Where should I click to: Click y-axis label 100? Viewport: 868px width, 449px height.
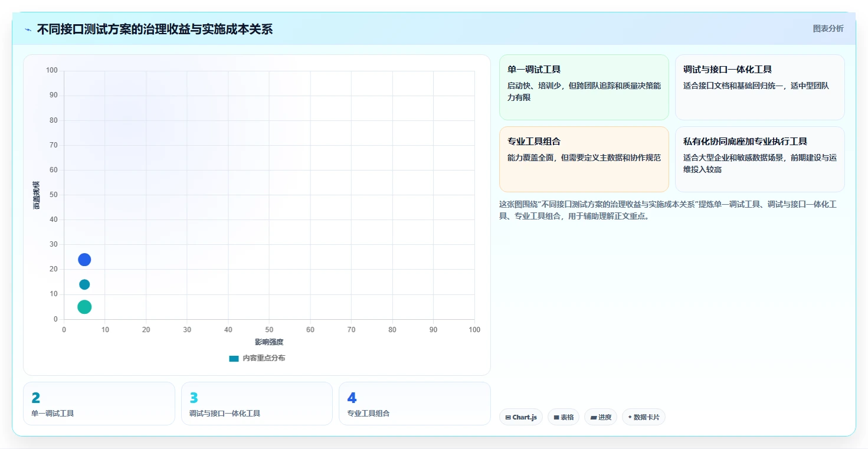(x=52, y=70)
